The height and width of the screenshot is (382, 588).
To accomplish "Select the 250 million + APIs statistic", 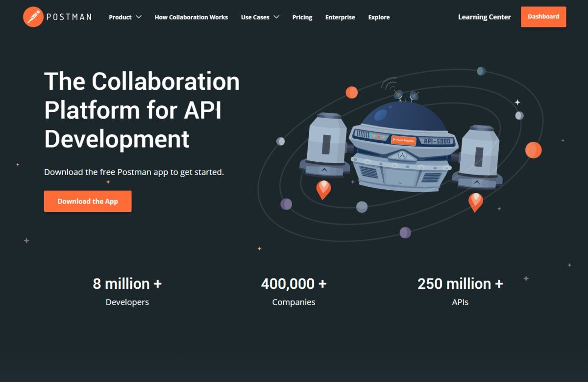I will point(460,291).
